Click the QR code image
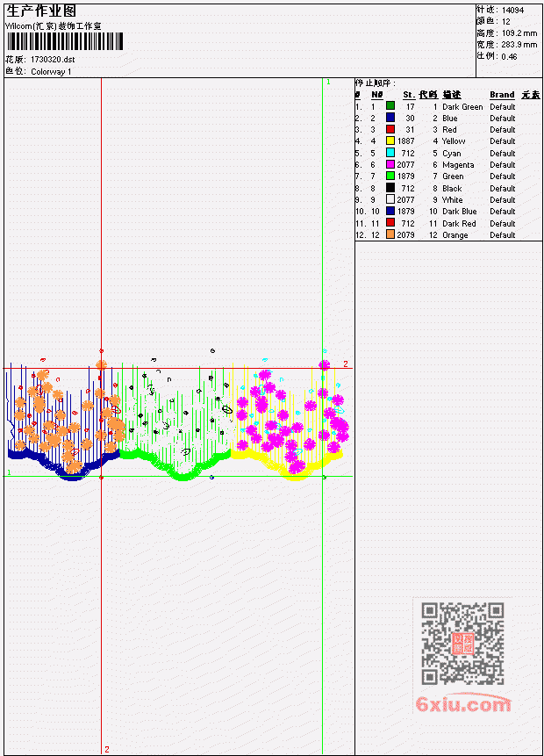544x756 pixels. [462, 644]
